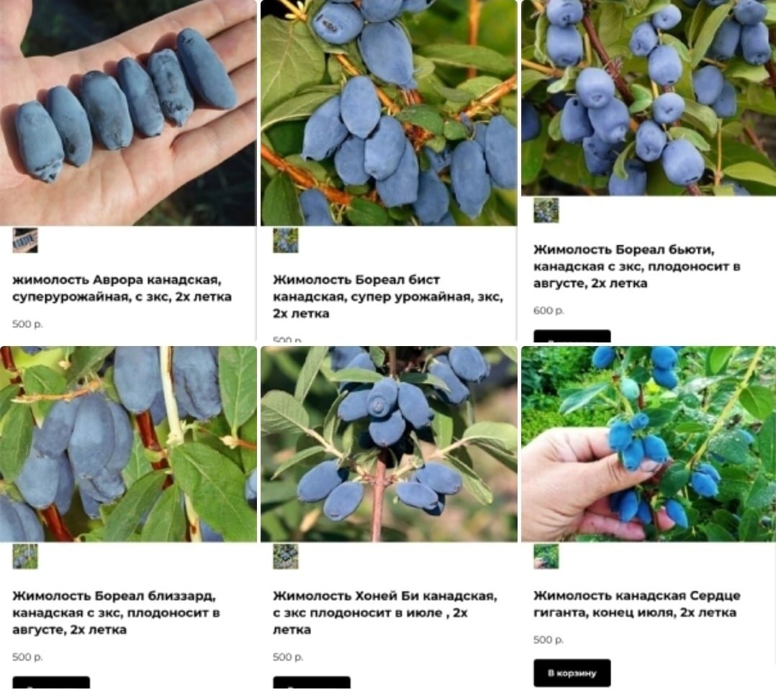Select small preview icon under Аврора photo
776x700 pixels.
coord(25,240)
